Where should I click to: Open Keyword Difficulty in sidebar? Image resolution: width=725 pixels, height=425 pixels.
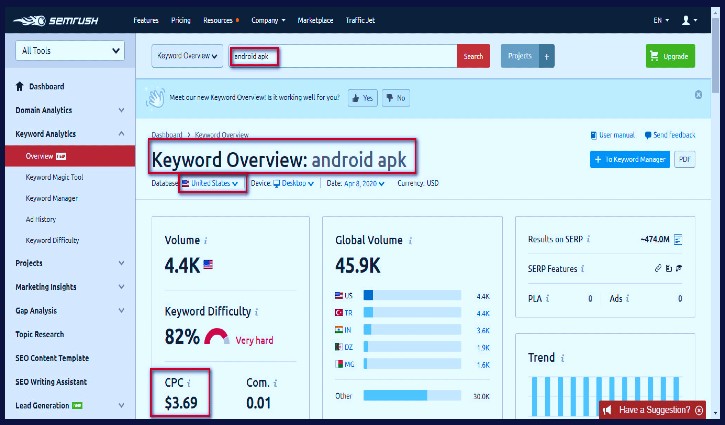coord(52,240)
